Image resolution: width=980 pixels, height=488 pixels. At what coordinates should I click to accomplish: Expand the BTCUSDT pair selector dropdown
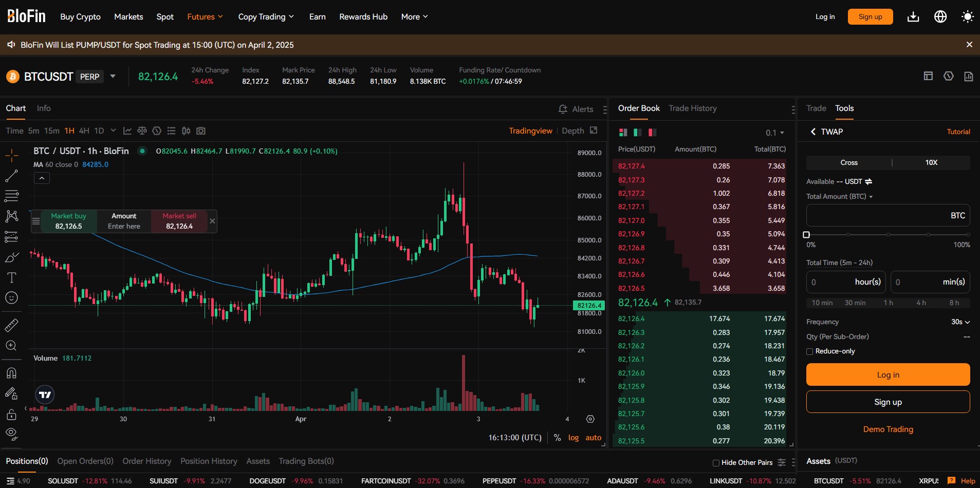pyautogui.click(x=113, y=77)
